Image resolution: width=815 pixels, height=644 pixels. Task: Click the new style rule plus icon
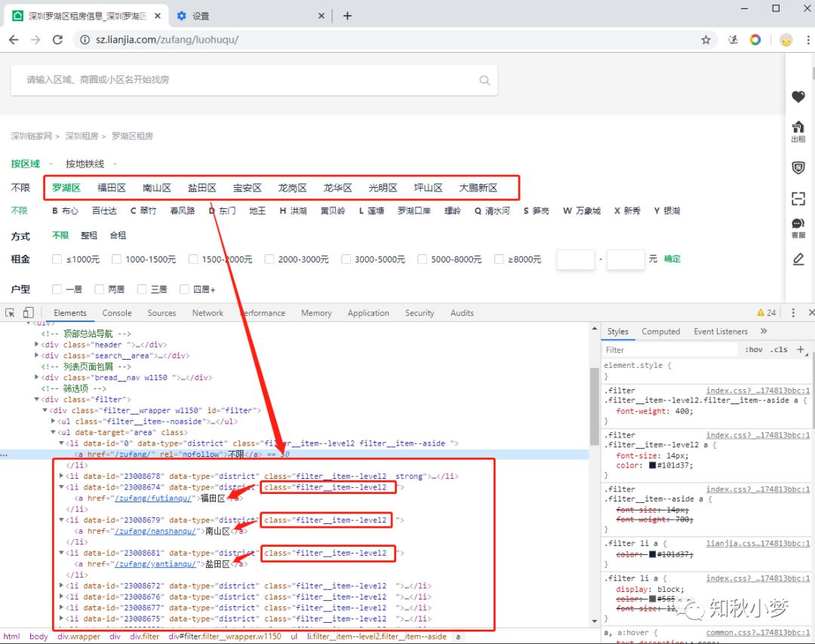pos(801,350)
